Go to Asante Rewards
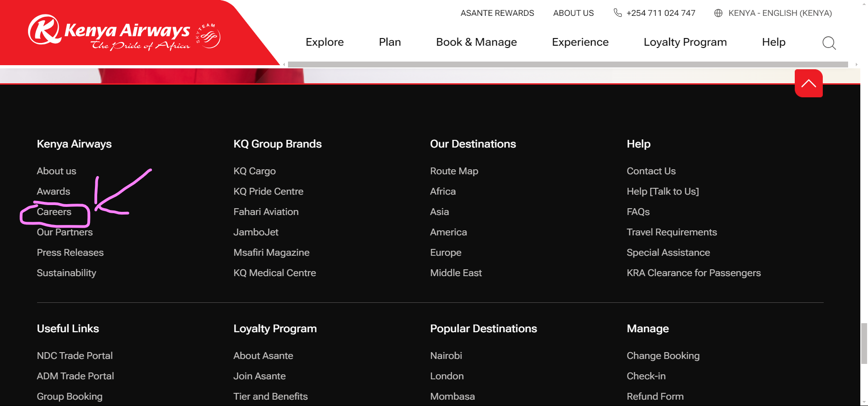This screenshot has height=406, width=868. pyautogui.click(x=497, y=13)
